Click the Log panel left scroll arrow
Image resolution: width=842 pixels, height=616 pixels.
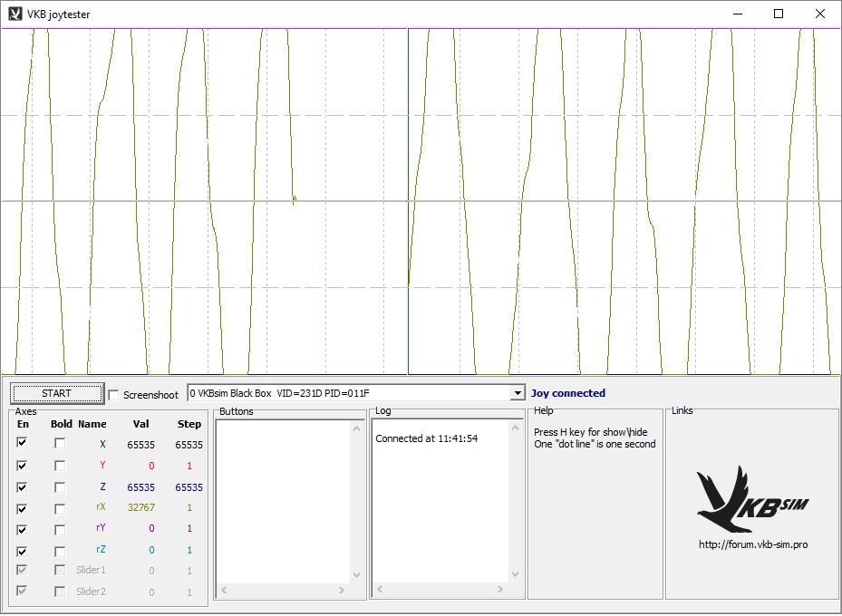[380, 589]
